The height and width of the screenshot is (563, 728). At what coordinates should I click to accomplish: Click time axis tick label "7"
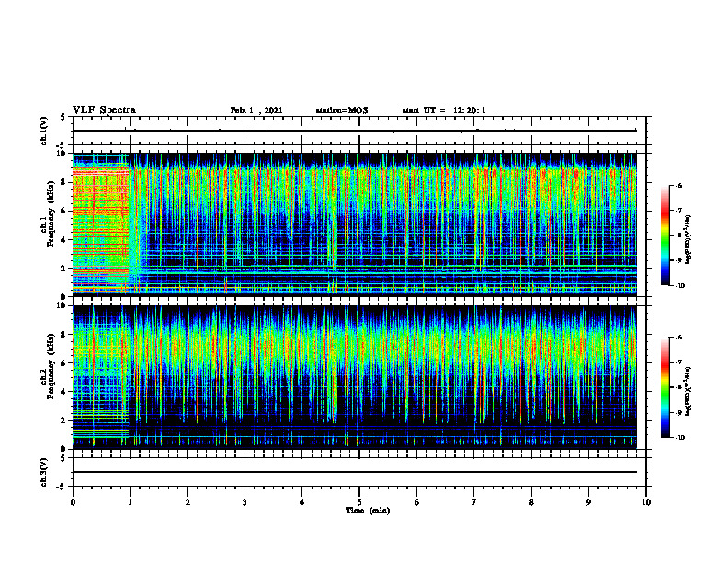[x=474, y=501]
